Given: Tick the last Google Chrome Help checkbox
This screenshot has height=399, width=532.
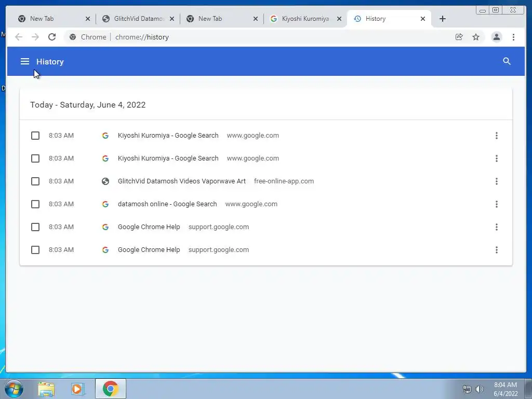Looking at the screenshot, I should (35, 250).
